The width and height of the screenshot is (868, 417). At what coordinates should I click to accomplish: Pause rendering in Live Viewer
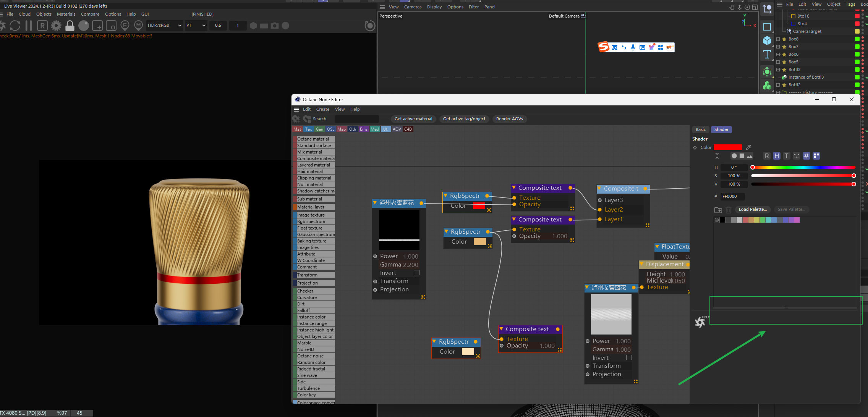click(29, 26)
